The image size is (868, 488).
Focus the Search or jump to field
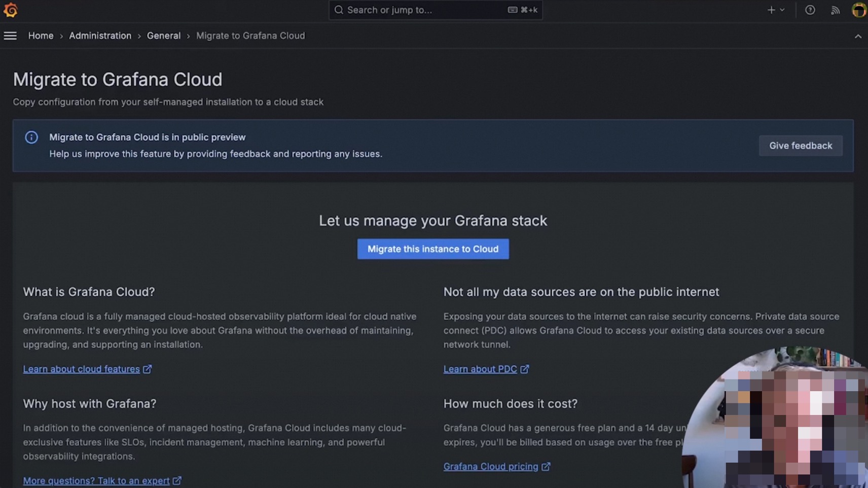(436, 10)
